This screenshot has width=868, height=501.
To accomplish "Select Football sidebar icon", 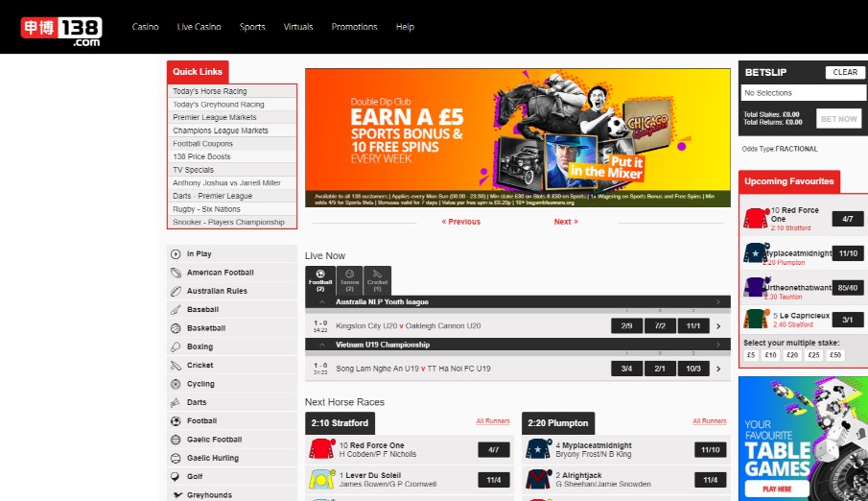I will (176, 421).
